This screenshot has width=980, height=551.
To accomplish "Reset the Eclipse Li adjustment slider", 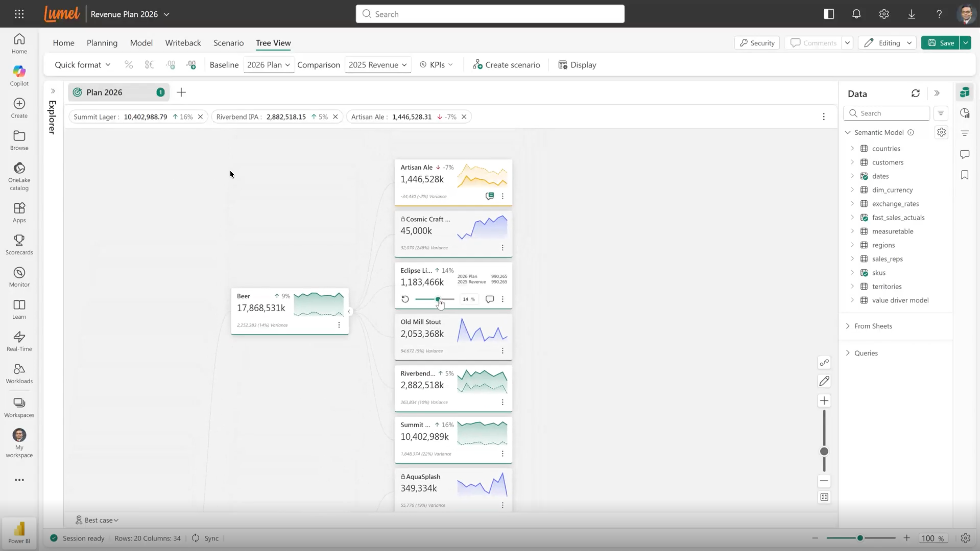I will (x=405, y=299).
